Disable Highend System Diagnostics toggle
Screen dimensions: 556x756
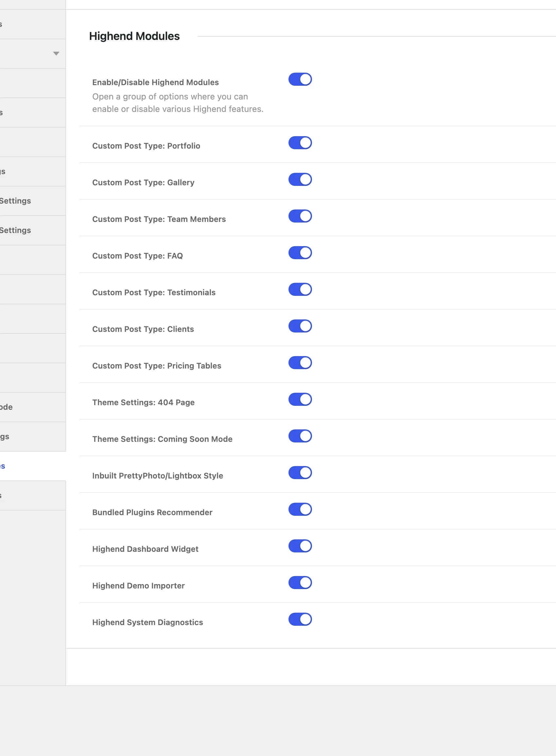(x=300, y=620)
